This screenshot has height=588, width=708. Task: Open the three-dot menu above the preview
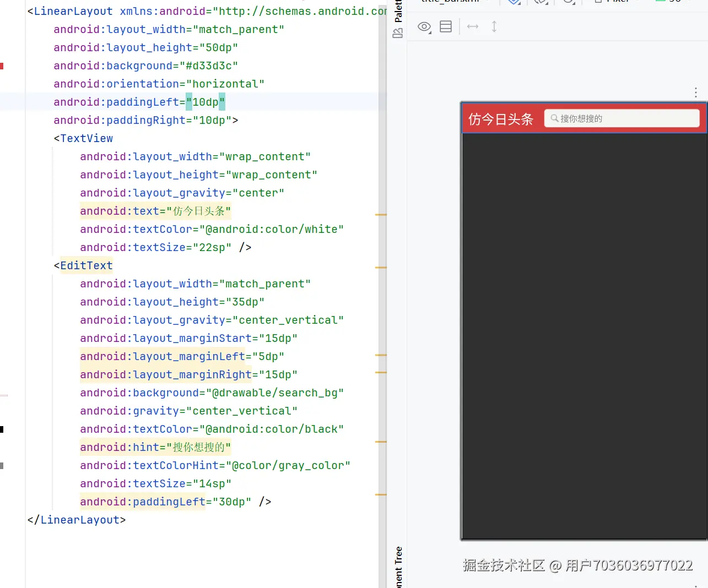pos(696,92)
